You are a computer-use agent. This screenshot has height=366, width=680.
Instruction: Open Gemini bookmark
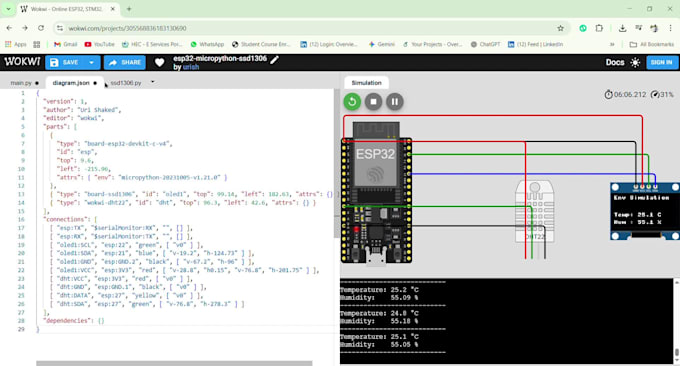click(382, 44)
